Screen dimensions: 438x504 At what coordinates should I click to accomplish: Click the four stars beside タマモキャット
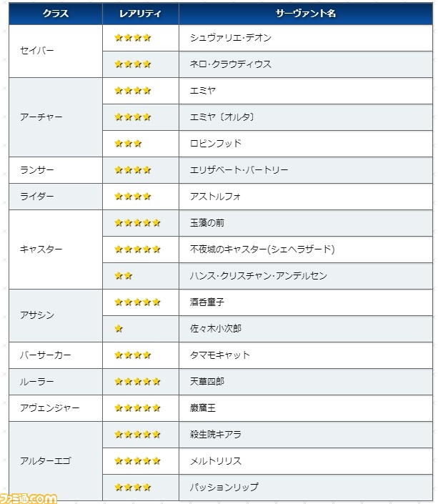[133, 355]
